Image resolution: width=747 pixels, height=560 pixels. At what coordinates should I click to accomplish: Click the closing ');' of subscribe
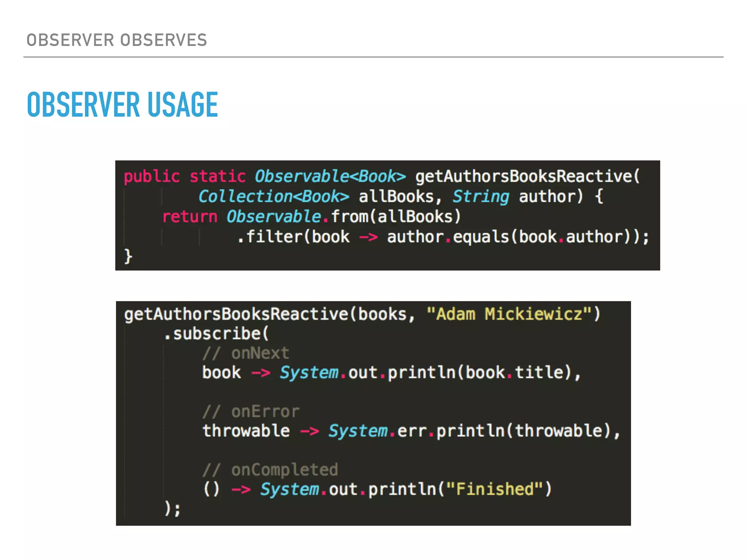point(173,509)
